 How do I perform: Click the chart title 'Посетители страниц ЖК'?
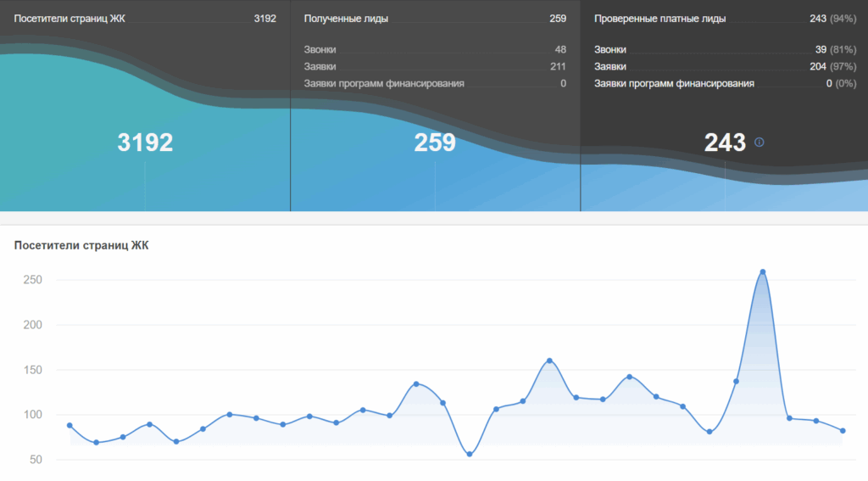coord(81,246)
